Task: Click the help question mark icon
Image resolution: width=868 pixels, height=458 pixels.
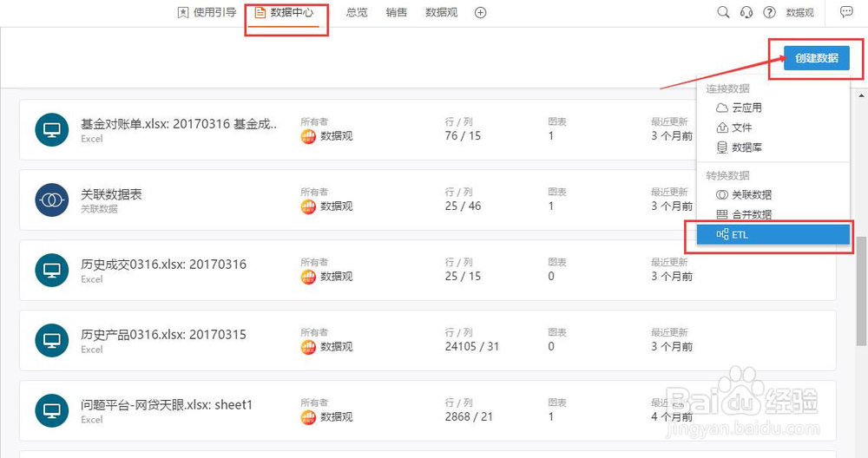Action: point(769,12)
